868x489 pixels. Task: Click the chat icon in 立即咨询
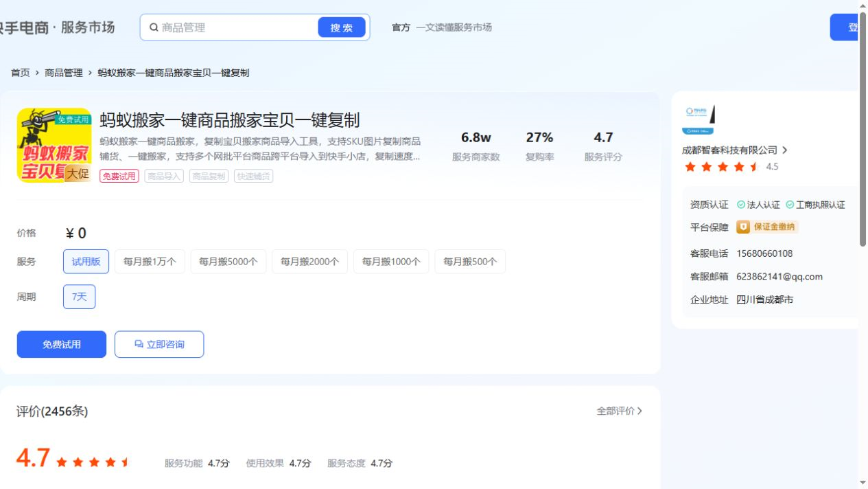pos(139,344)
